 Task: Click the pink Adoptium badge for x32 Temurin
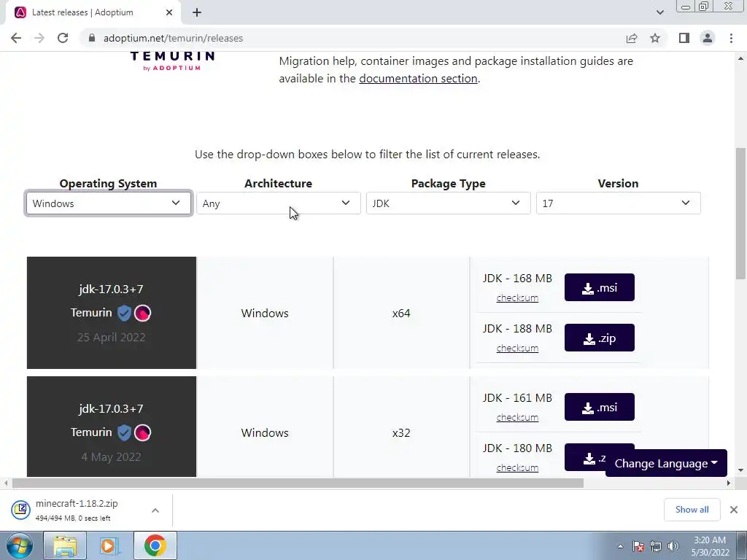pos(142,432)
